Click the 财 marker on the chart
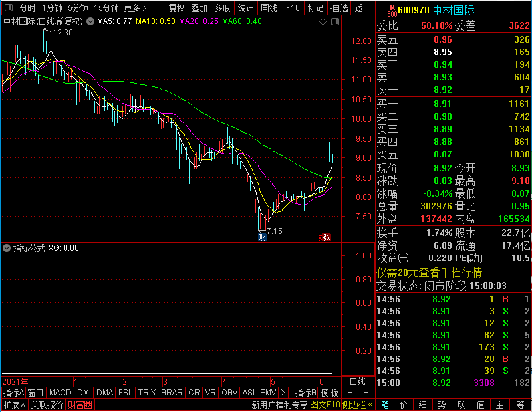This screenshot has height=412, width=532. pyautogui.click(x=262, y=237)
